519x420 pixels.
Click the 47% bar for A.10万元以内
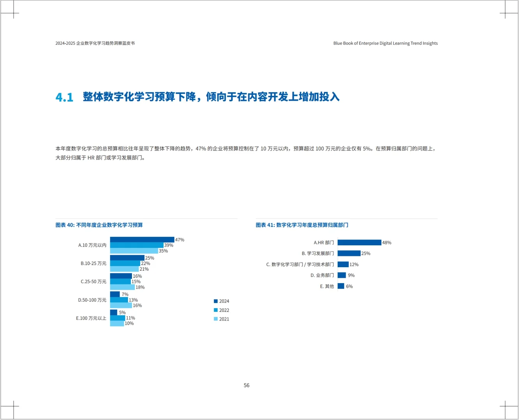point(142,240)
